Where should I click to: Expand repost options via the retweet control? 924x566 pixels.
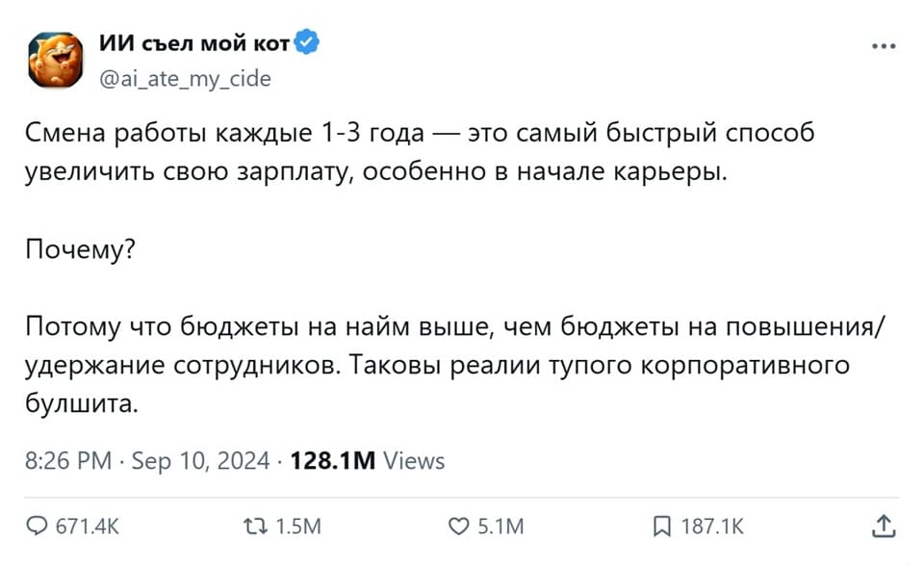coord(253,527)
